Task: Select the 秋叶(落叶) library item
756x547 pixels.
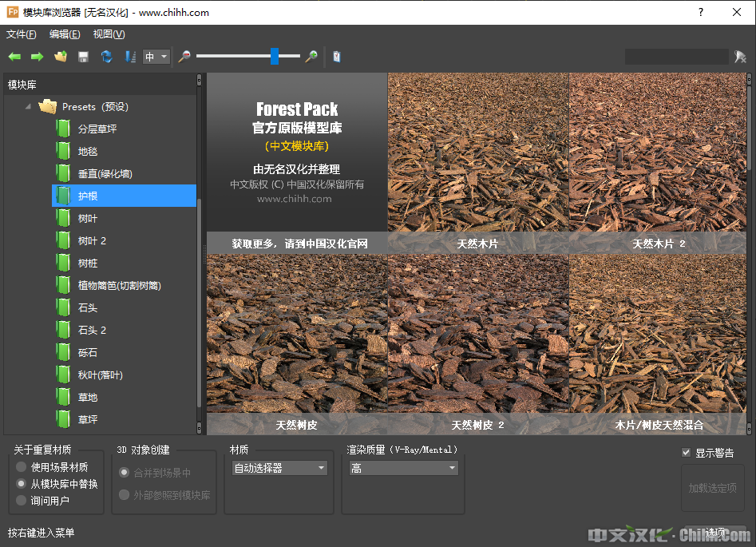Action: 100,375
